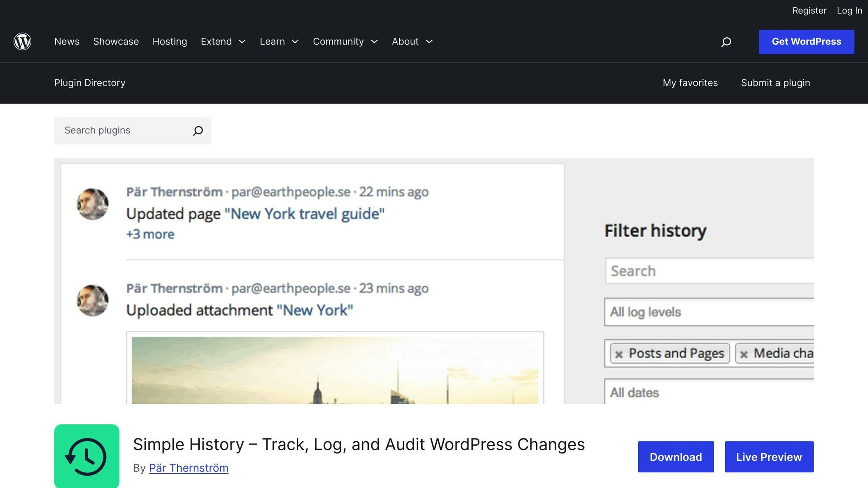This screenshot has width=868, height=488.
Task: Expand the Extend menu
Action: coord(223,42)
